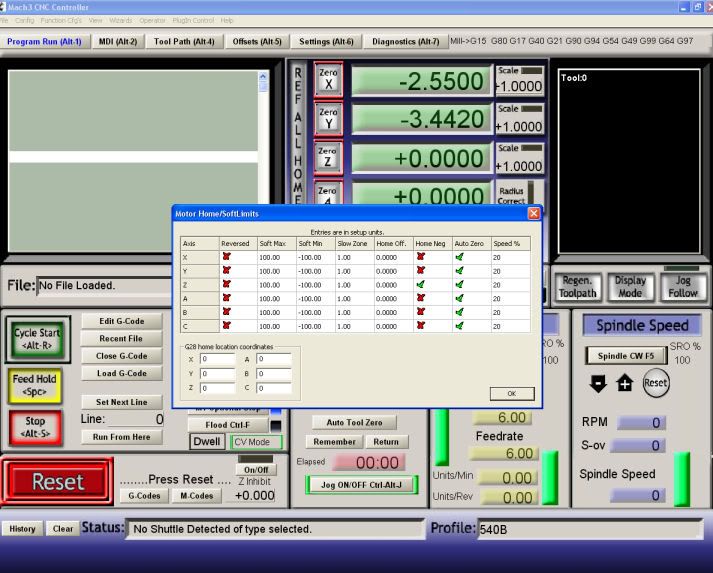Hit the red Stop button
The image size is (713, 573).
35,427
